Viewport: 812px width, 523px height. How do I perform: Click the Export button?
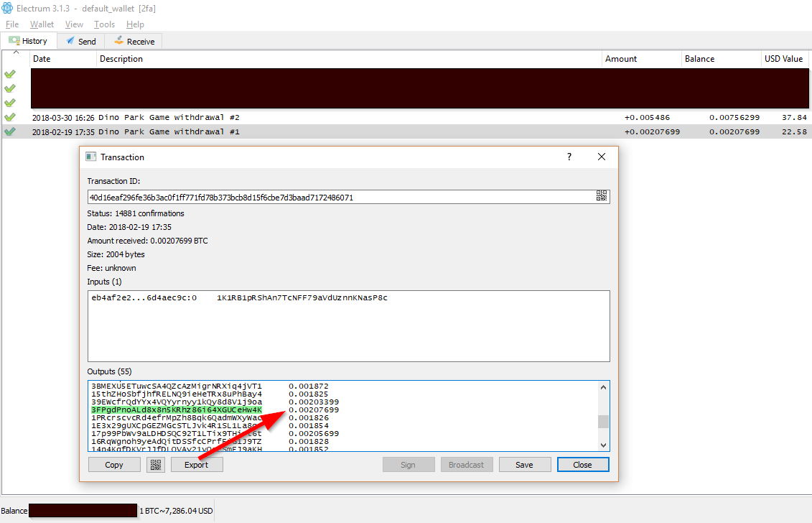click(x=197, y=465)
